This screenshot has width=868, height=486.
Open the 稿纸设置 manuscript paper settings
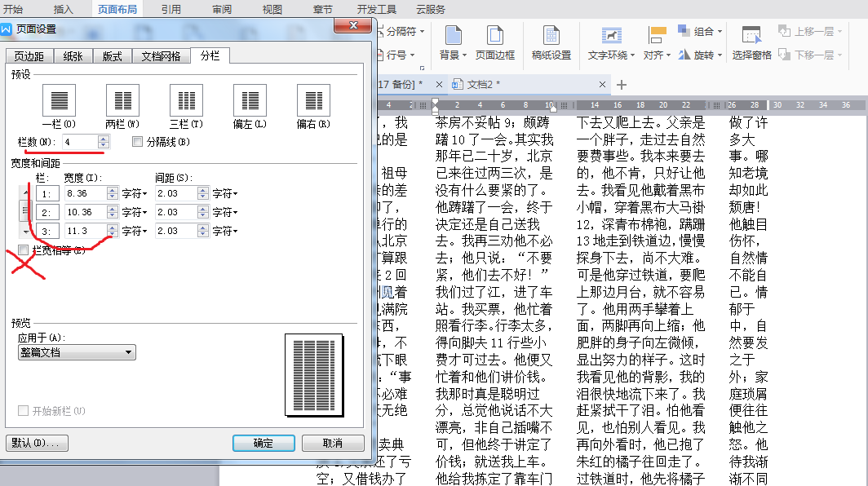coord(551,42)
